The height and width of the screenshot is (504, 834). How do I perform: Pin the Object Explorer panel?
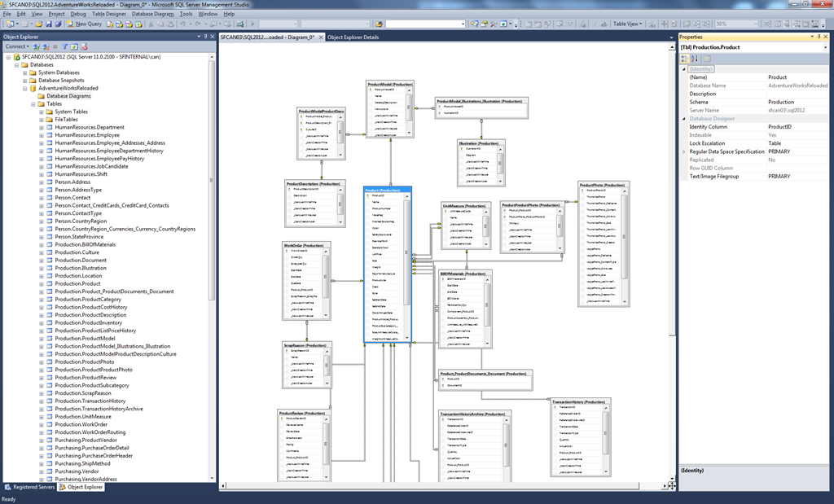point(206,37)
